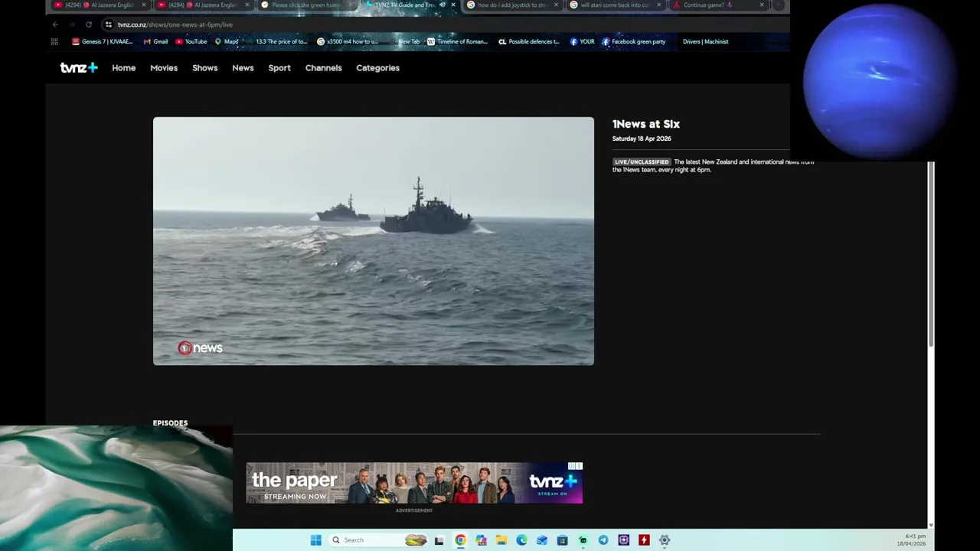Screen dimensions: 980x551
Task: Switch to the first Al Jazeera English tab
Action: pos(98,5)
